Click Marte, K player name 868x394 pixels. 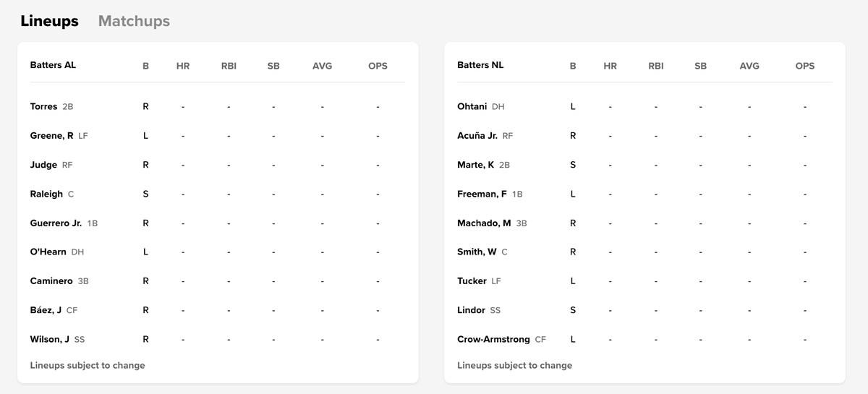(476, 165)
